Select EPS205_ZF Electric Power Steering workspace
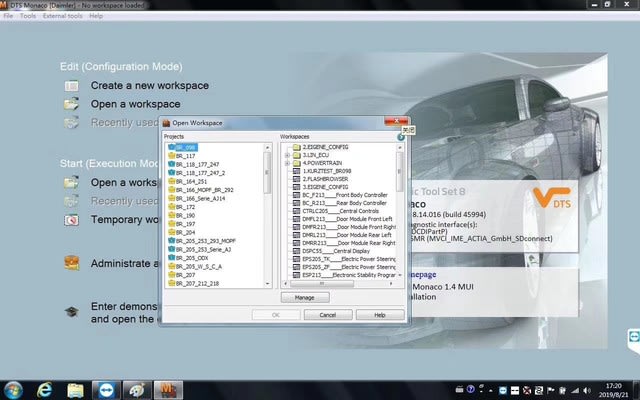The image size is (640, 400). (344, 267)
